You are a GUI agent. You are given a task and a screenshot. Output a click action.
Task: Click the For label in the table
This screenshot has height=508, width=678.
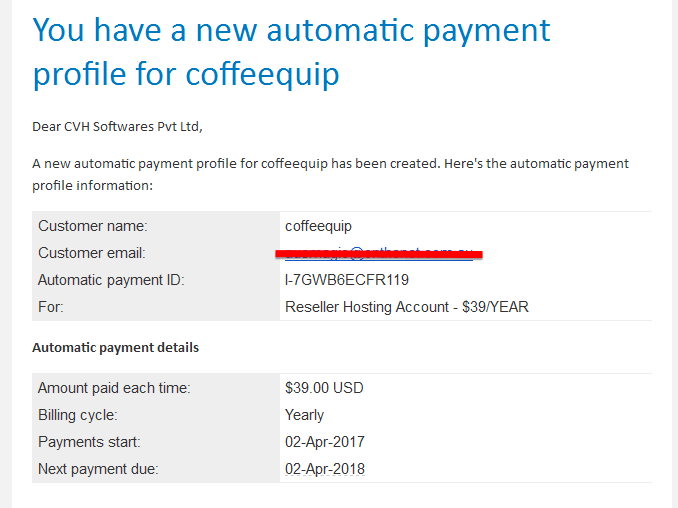pos(51,307)
